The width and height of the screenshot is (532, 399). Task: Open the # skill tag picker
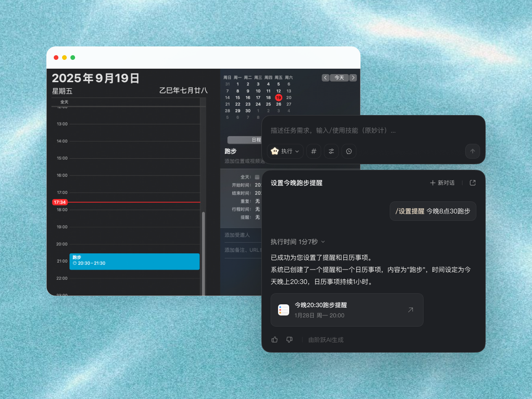313,151
